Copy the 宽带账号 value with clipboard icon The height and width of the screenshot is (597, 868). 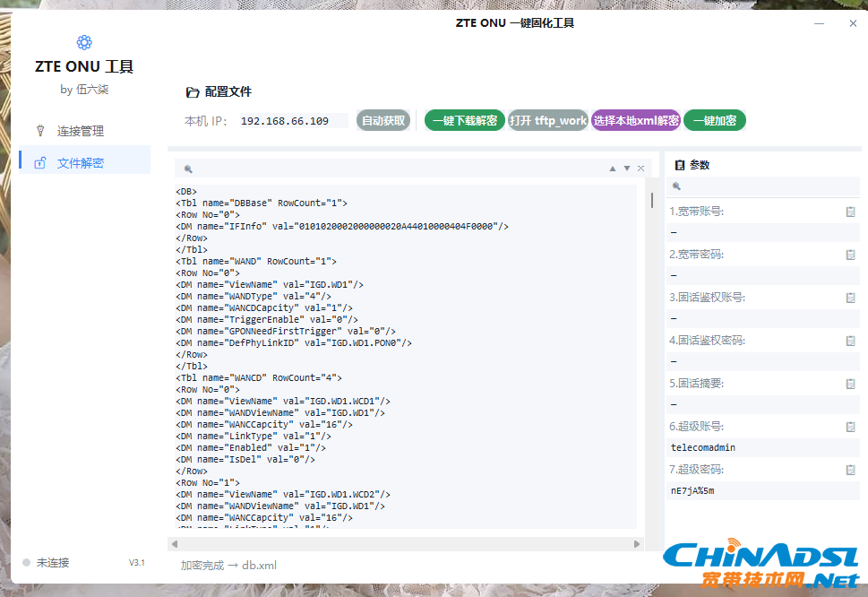point(850,212)
